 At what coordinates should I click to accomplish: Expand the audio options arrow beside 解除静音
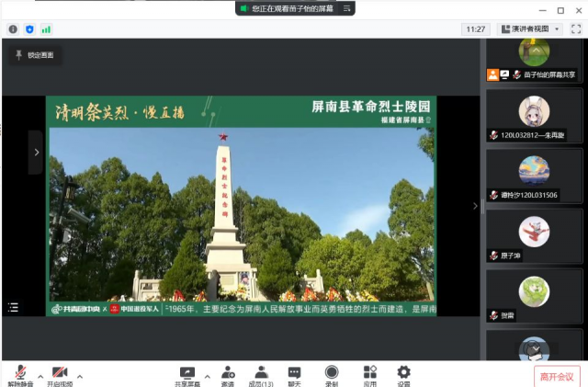pyautogui.click(x=39, y=376)
